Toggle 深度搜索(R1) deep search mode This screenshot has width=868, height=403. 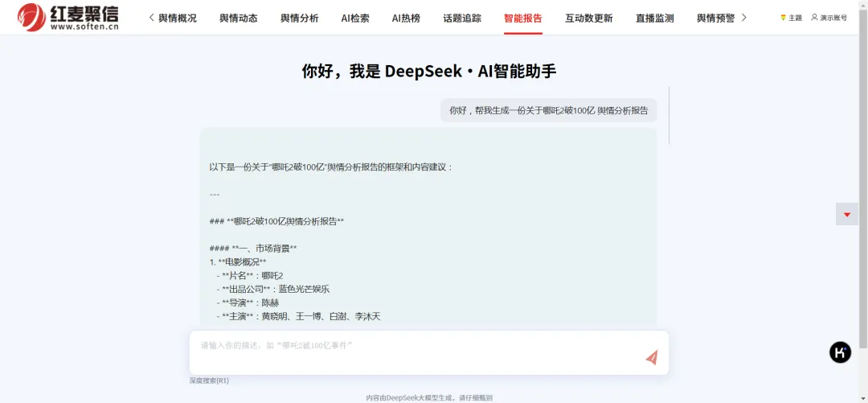(209, 380)
